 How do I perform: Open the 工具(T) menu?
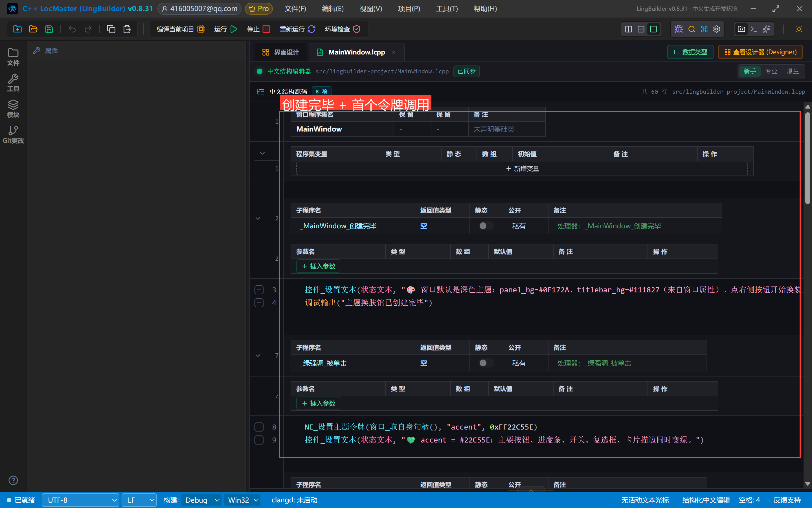pos(447,9)
